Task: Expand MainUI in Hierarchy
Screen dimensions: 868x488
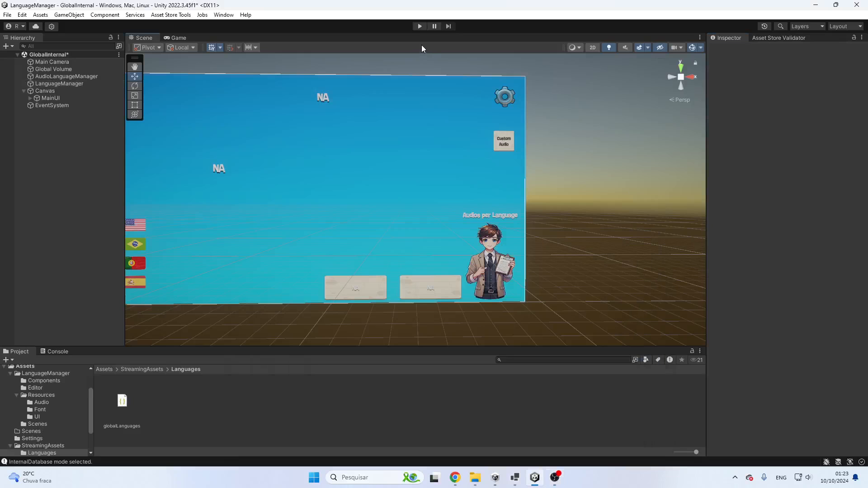Action: tap(30, 98)
